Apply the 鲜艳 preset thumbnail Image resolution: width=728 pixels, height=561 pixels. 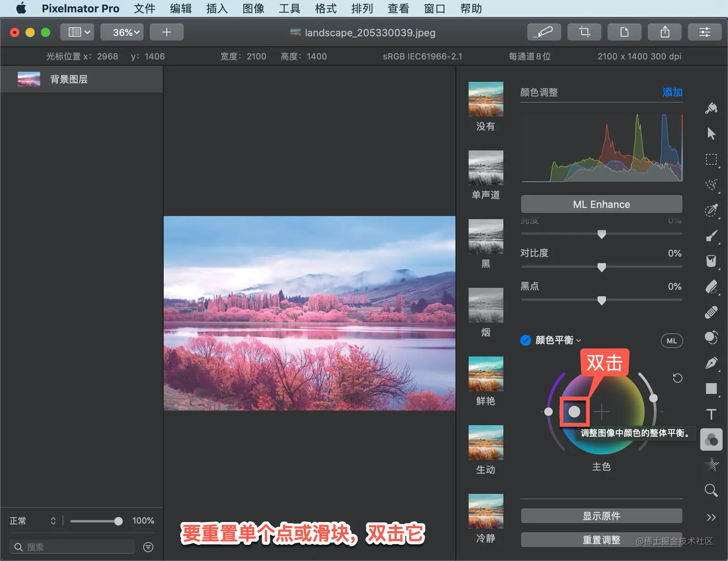point(486,374)
